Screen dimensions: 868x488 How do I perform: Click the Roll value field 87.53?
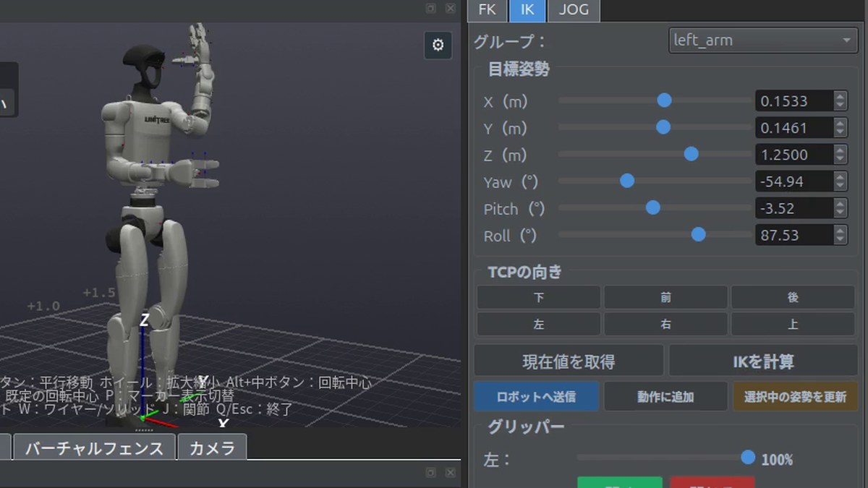point(794,235)
